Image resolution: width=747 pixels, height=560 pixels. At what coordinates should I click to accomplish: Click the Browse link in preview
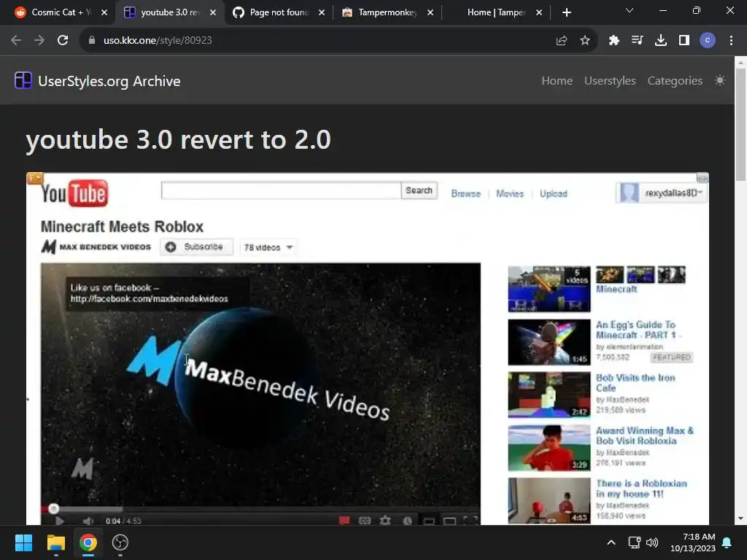coord(466,194)
